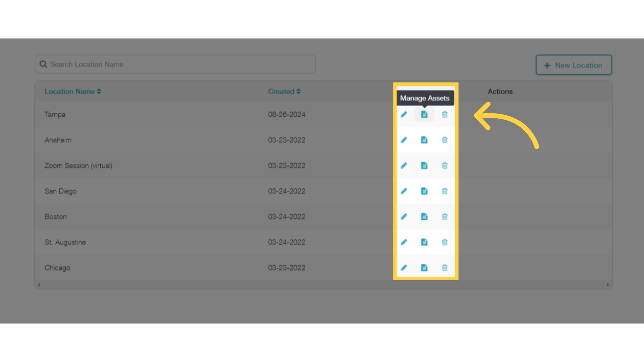This screenshot has height=362, width=644.
Task: Click the delete trash icon for Zoom Session (virtual)
Action: (445, 165)
